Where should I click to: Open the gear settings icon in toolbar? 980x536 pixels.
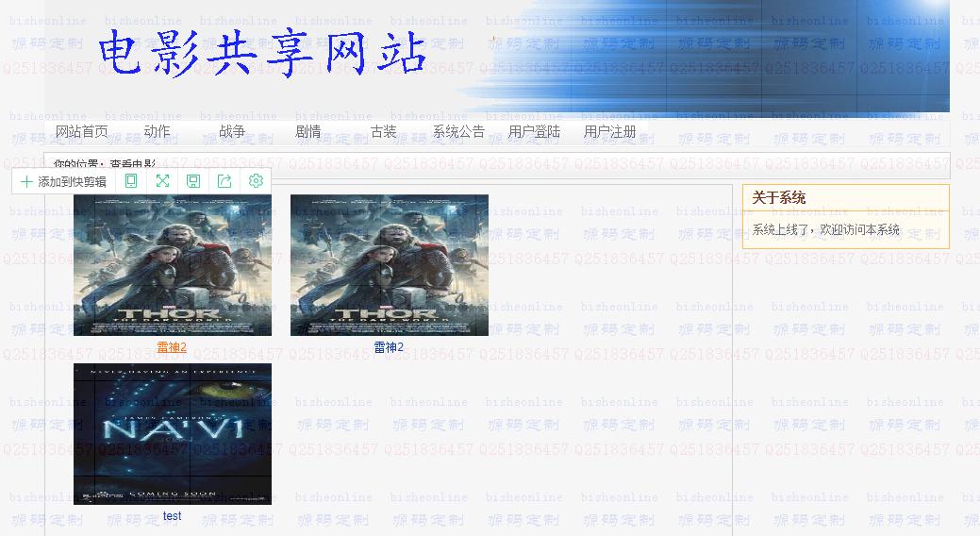point(256,181)
